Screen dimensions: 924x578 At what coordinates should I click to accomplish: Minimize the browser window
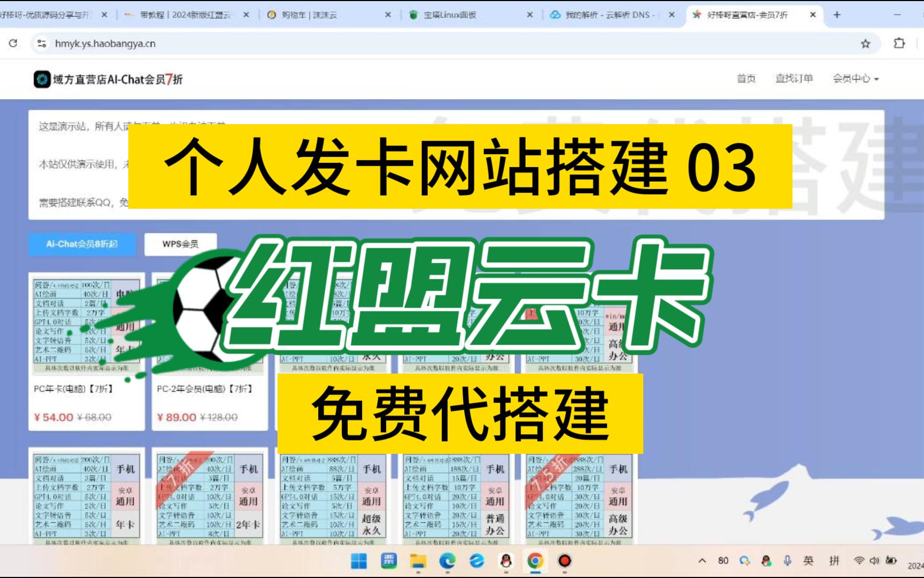pyautogui.click(x=897, y=15)
